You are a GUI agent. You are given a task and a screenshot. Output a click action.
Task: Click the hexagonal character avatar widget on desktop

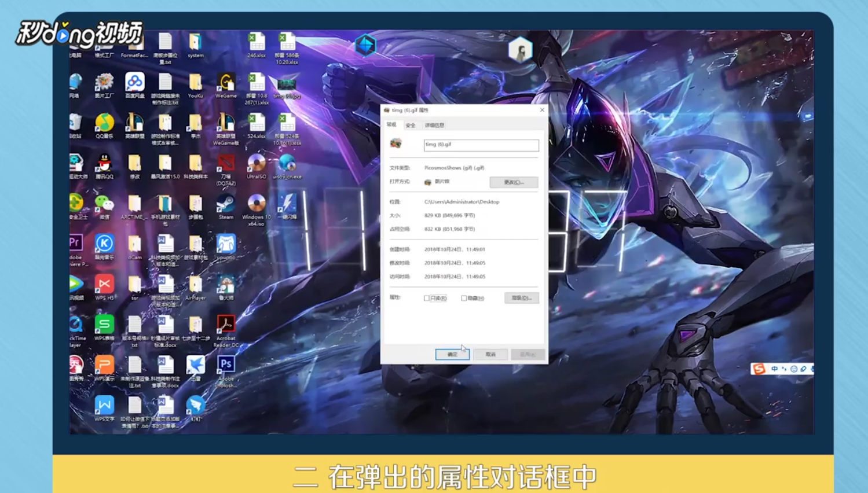tap(520, 50)
